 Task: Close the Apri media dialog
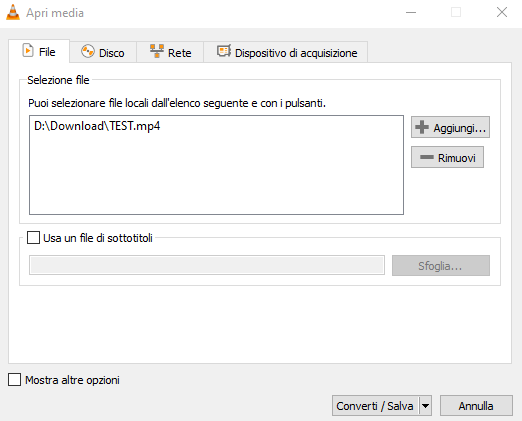coord(502,13)
